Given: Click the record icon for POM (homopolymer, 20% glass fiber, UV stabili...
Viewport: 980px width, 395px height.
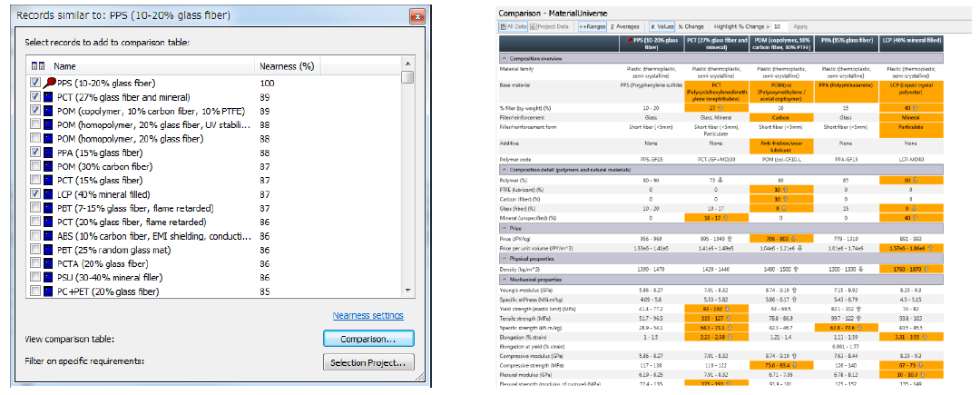Looking at the screenshot, I should 49,125.
